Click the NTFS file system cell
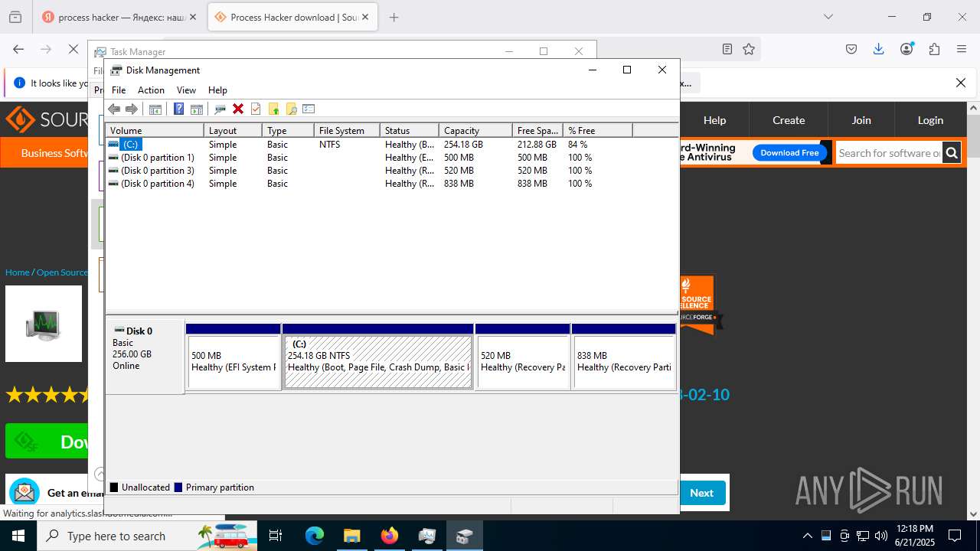This screenshot has width=980, height=551. pyautogui.click(x=329, y=144)
